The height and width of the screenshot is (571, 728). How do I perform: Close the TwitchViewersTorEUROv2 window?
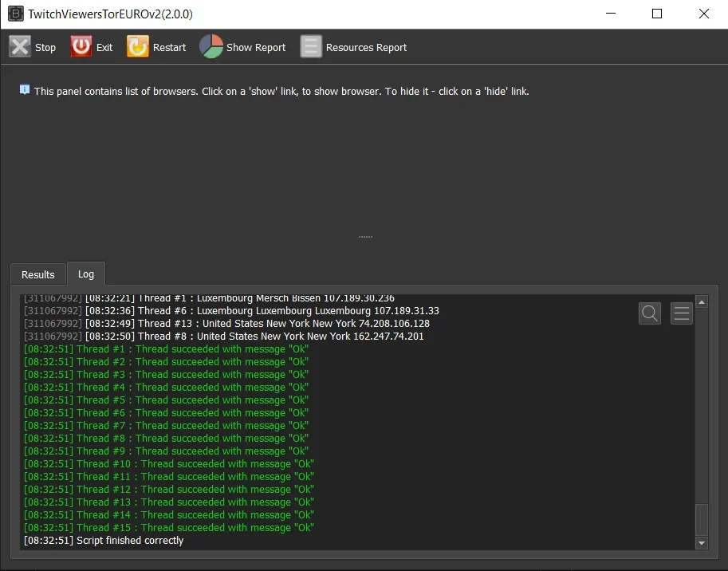(704, 14)
